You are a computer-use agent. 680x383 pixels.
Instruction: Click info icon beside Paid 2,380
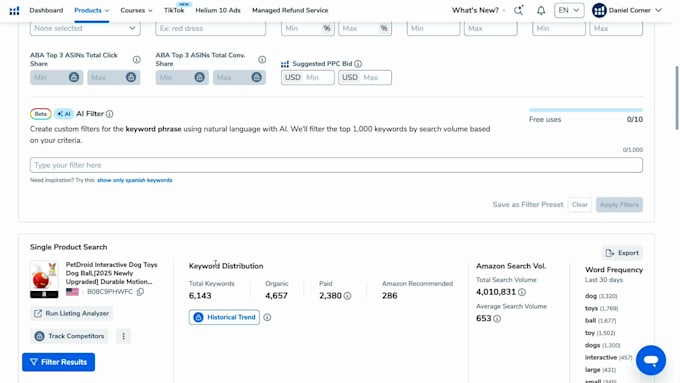(x=347, y=296)
